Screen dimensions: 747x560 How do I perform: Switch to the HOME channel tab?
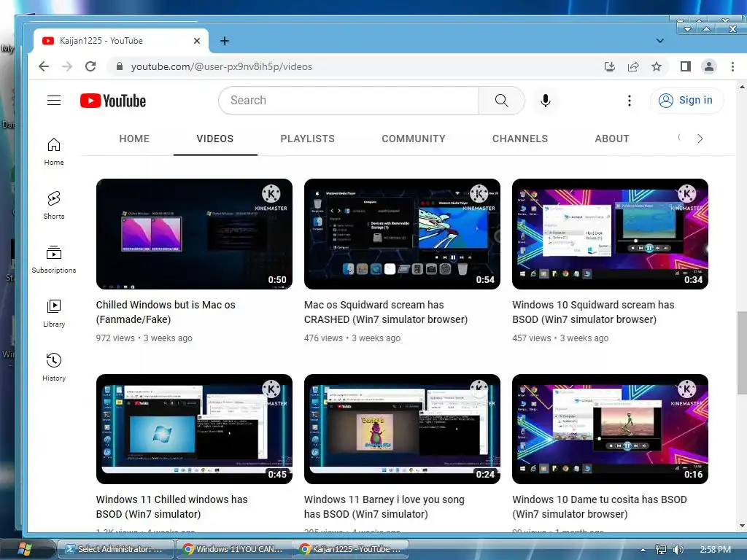(134, 139)
